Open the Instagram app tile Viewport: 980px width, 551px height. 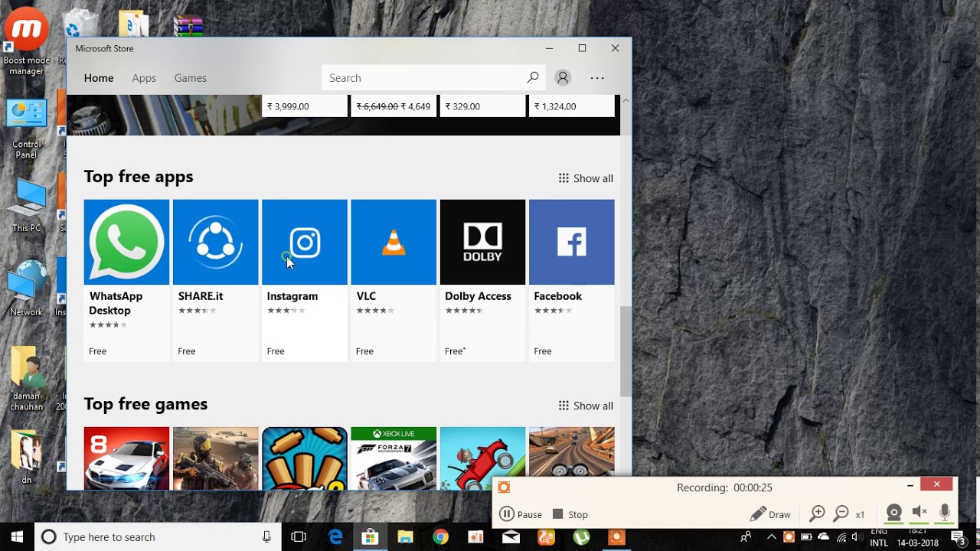tap(305, 279)
